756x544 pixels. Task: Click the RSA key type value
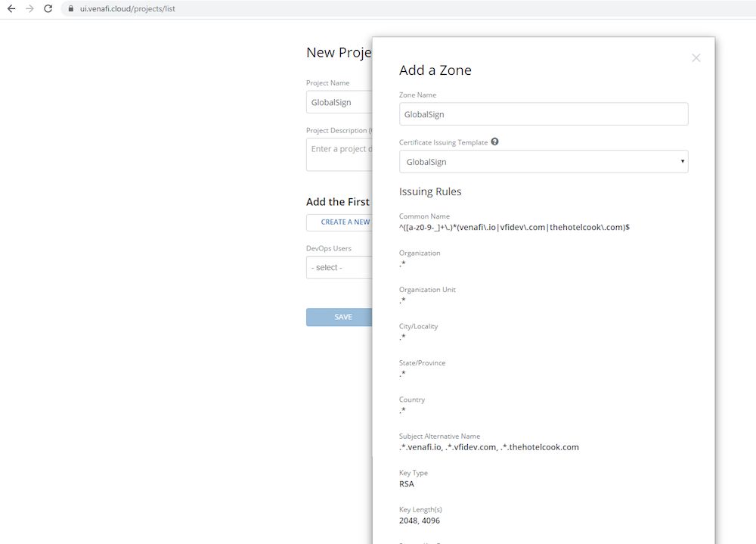click(407, 484)
